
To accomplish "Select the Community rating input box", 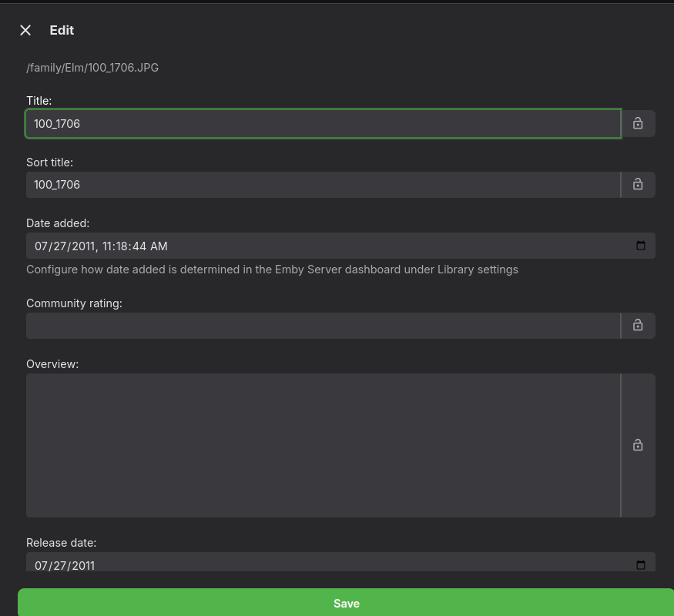I will [324, 326].
